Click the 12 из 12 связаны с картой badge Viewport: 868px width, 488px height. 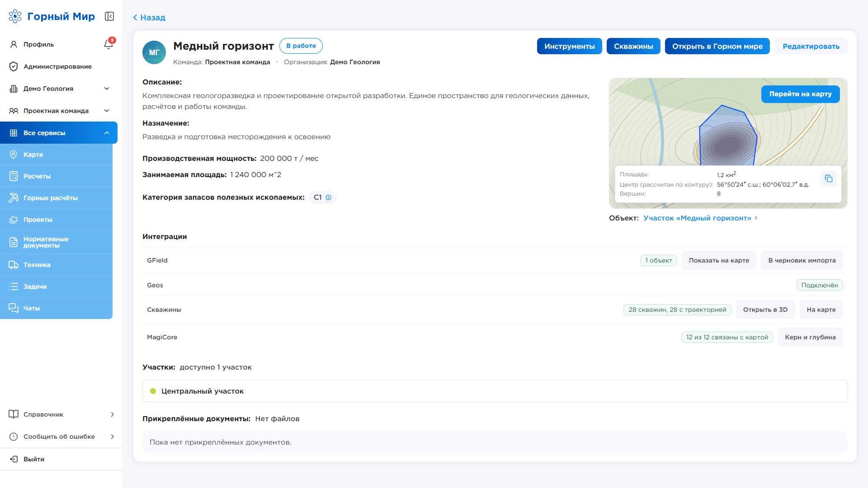pos(726,337)
